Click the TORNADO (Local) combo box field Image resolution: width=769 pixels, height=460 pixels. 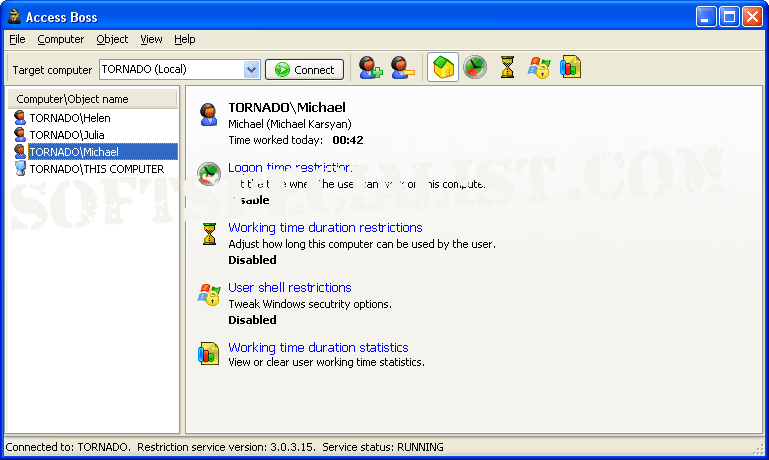click(179, 70)
